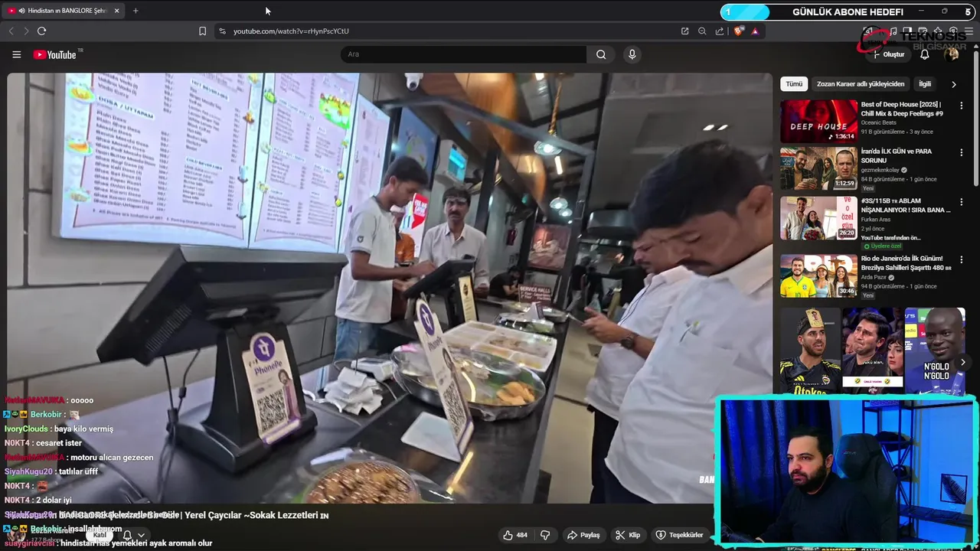Click the search magnifier button
Image resolution: width=980 pixels, height=551 pixels.
click(x=601, y=54)
